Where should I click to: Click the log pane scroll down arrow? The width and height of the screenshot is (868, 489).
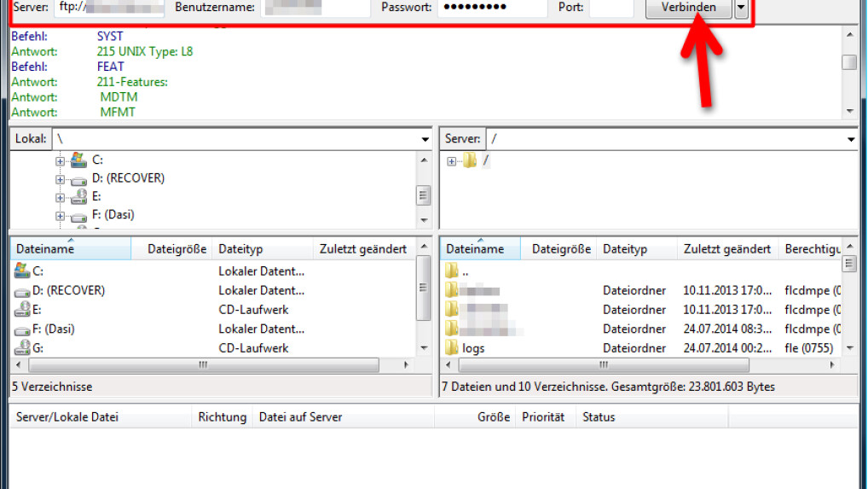point(850,111)
